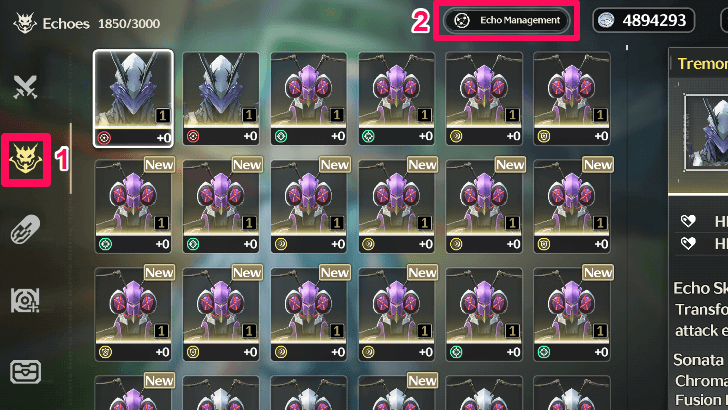728x410 pixels.
Task: Click the echo list scrollbar marker
Action: (x=627, y=47)
